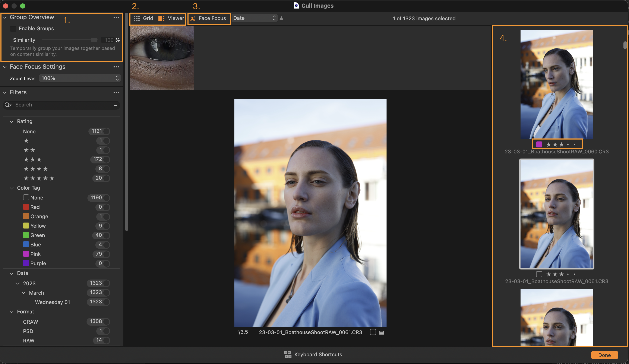
Task: Click the Orange color tag swatch
Action: 26,216
